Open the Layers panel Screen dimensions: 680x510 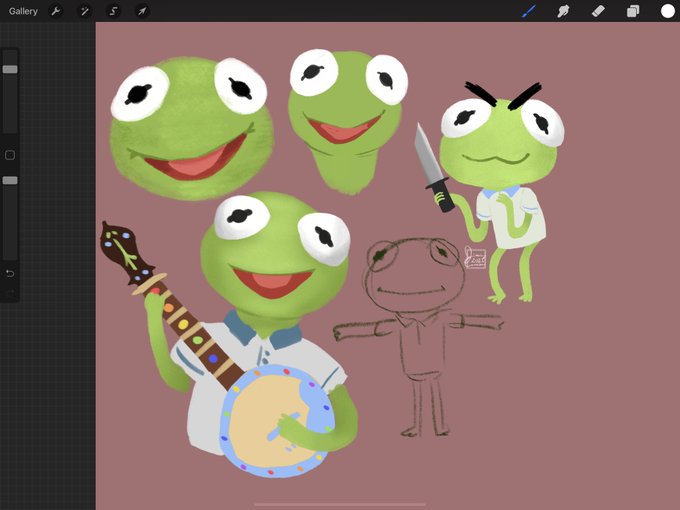tap(633, 11)
